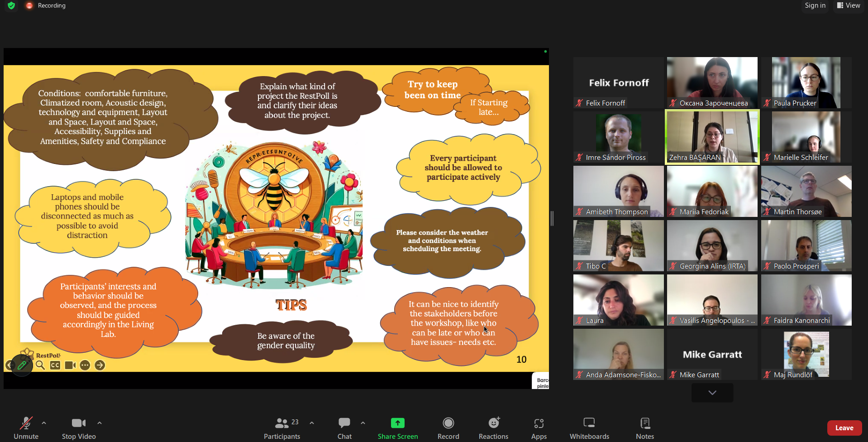
Task: Select the pen annotation tool on slide
Action: click(22, 365)
